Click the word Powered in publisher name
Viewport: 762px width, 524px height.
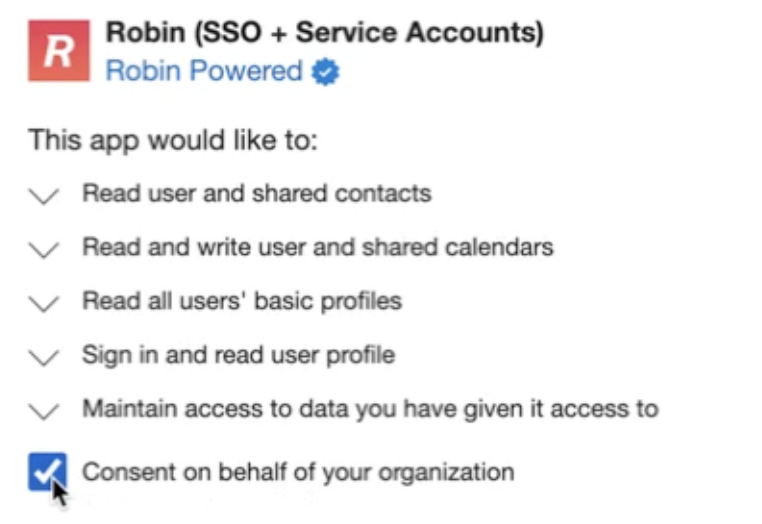(x=246, y=71)
